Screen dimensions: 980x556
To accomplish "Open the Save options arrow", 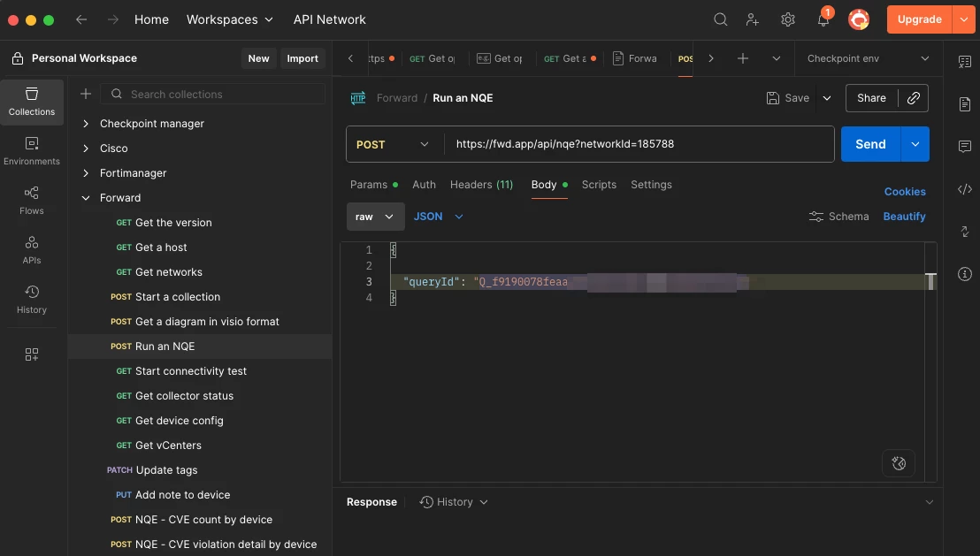I will point(826,98).
